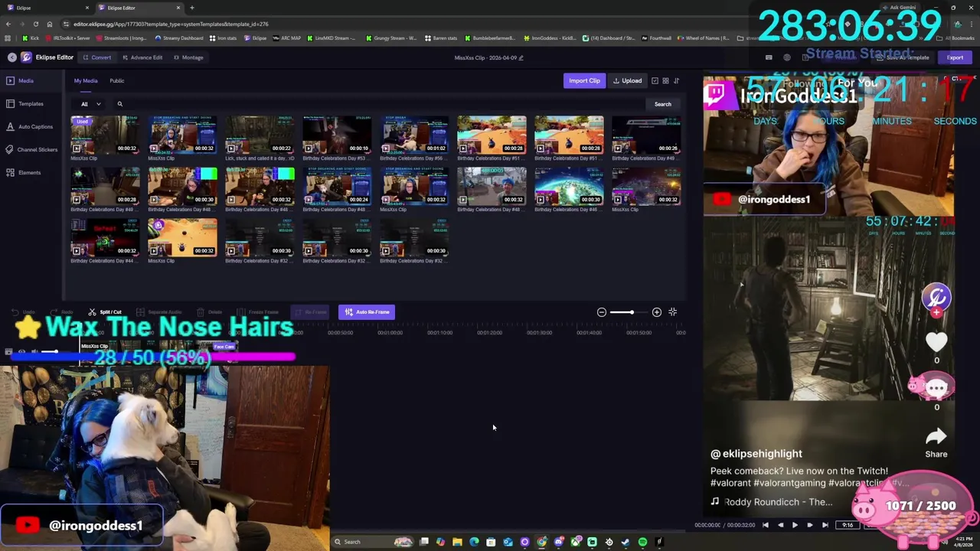Viewport: 980px width, 551px height.
Task: Adjust the timeline zoom slider
Action: (x=629, y=312)
